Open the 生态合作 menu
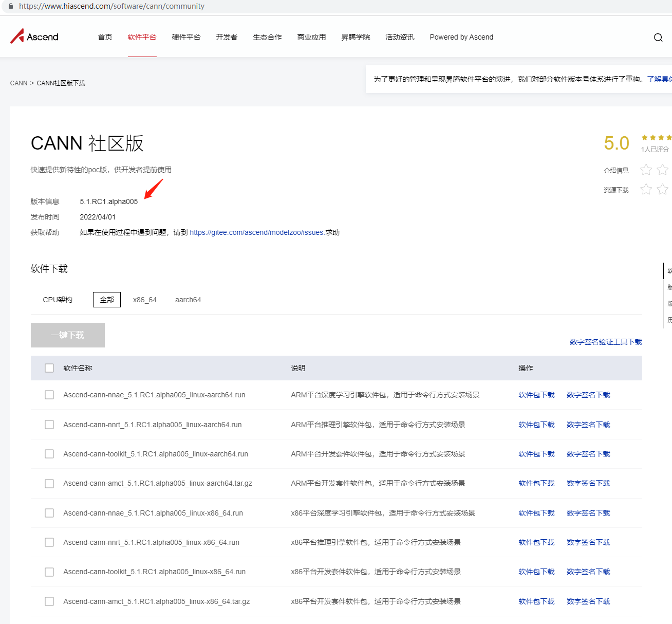The height and width of the screenshot is (624, 672). click(x=268, y=37)
